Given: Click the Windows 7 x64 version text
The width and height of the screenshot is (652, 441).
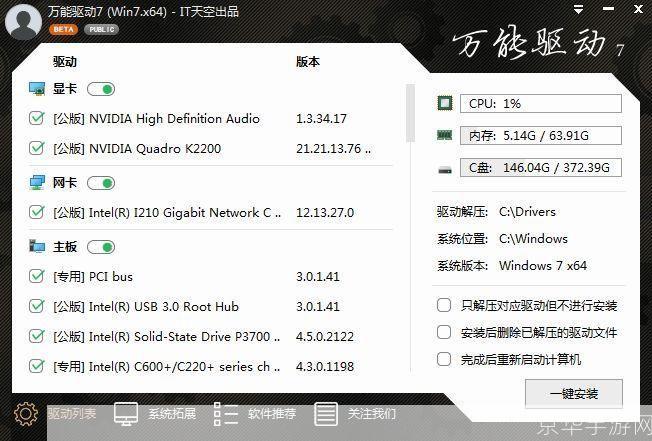Looking at the screenshot, I should (x=543, y=265).
